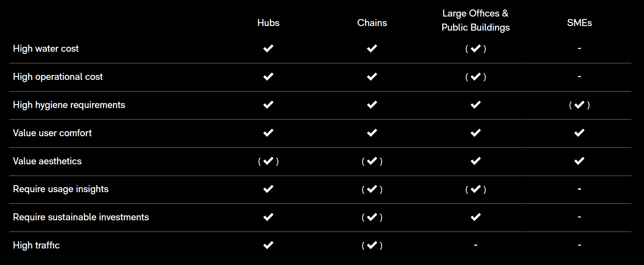Click Large Offices & Public Buildings header

(x=476, y=20)
